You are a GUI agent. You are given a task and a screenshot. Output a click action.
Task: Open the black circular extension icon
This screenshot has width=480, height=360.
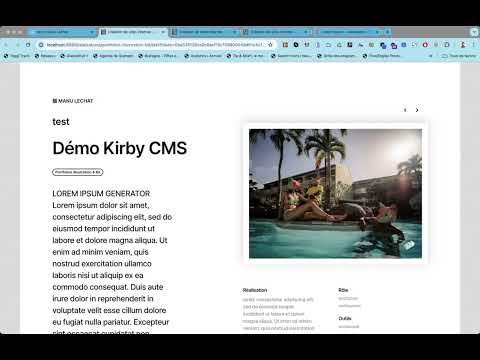(296, 44)
